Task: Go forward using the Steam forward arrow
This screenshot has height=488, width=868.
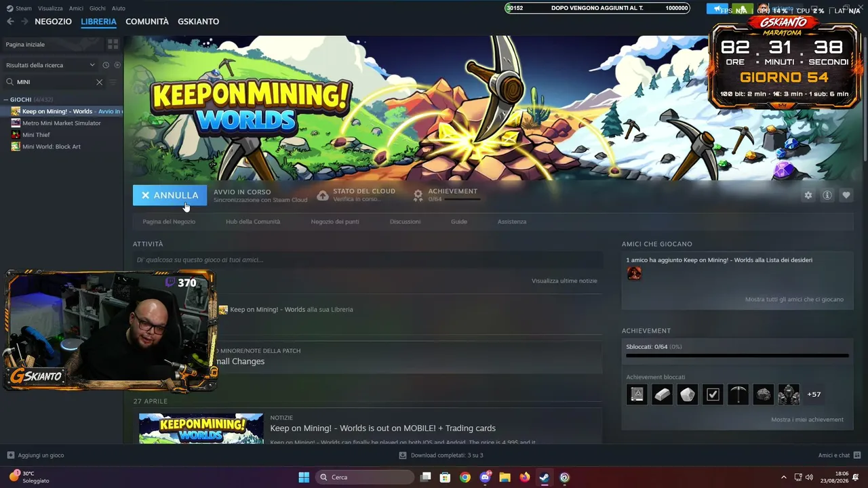Action: click(24, 22)
